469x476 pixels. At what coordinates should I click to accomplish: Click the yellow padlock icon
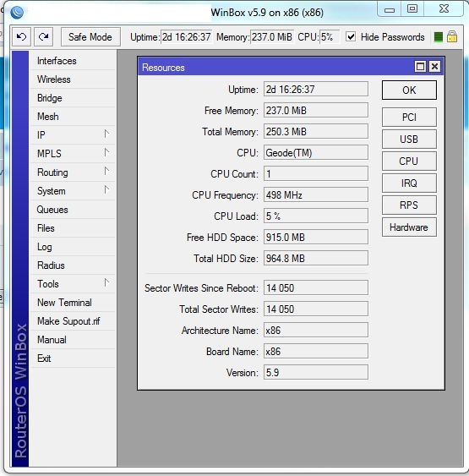coord(452,36)
